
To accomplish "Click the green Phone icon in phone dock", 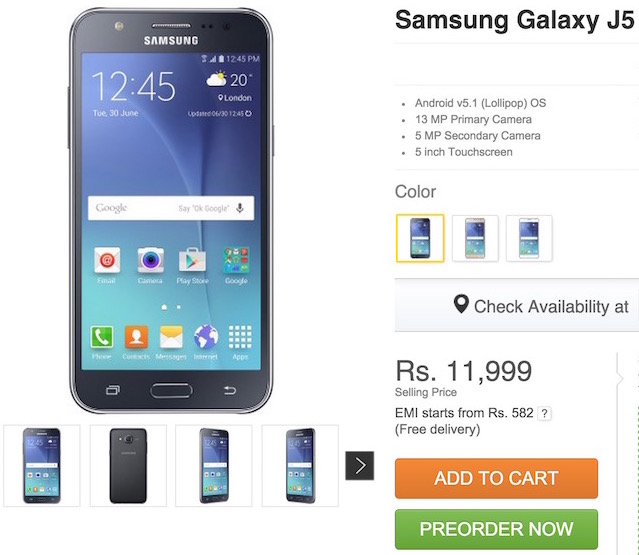I will coord(101,337).
